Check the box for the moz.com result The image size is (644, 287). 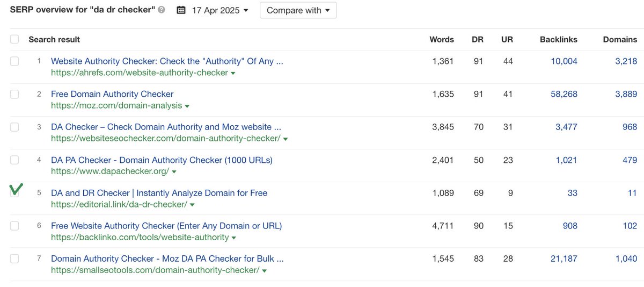pyautogui.click(x=14, y=94)
